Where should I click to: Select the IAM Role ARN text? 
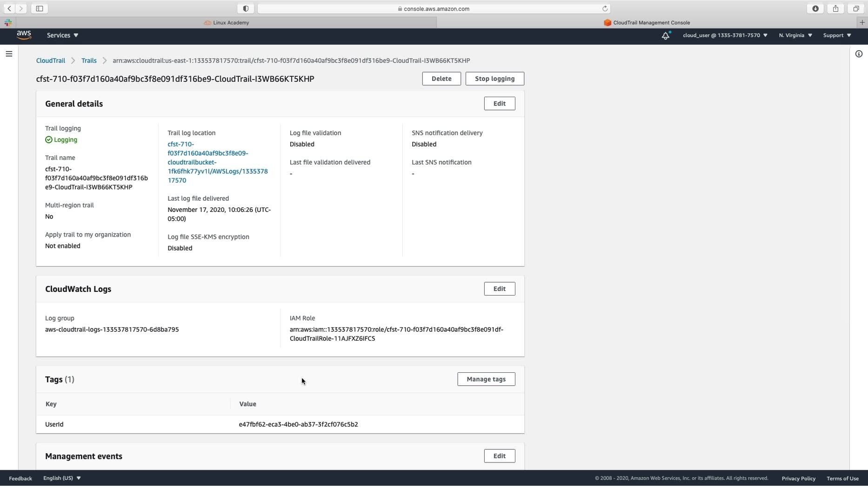click(x=396, y=334)
